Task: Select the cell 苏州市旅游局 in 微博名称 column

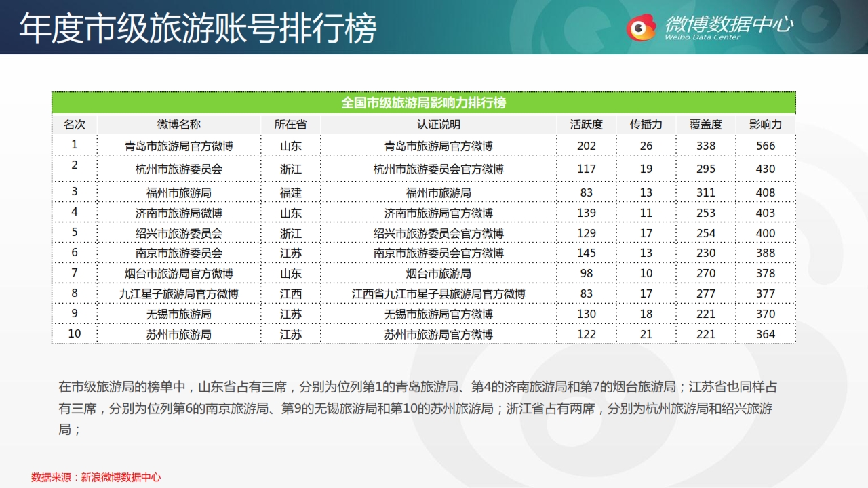Action: coord(179,334)
